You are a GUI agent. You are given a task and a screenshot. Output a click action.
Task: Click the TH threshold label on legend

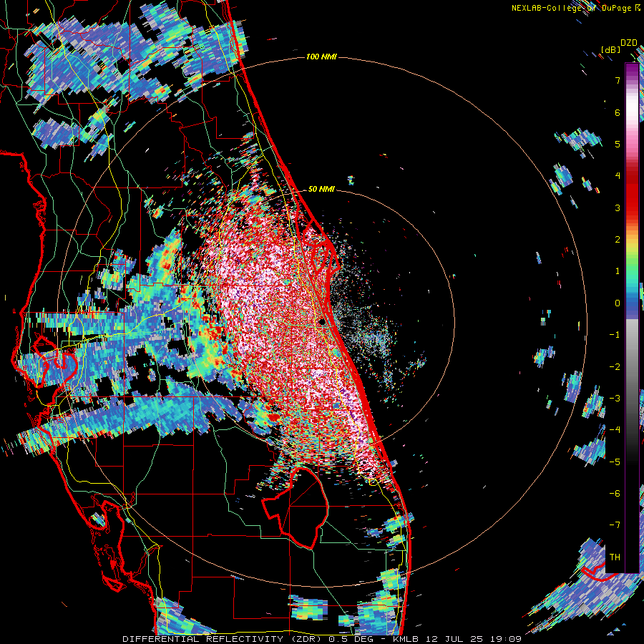pos(615,557)
